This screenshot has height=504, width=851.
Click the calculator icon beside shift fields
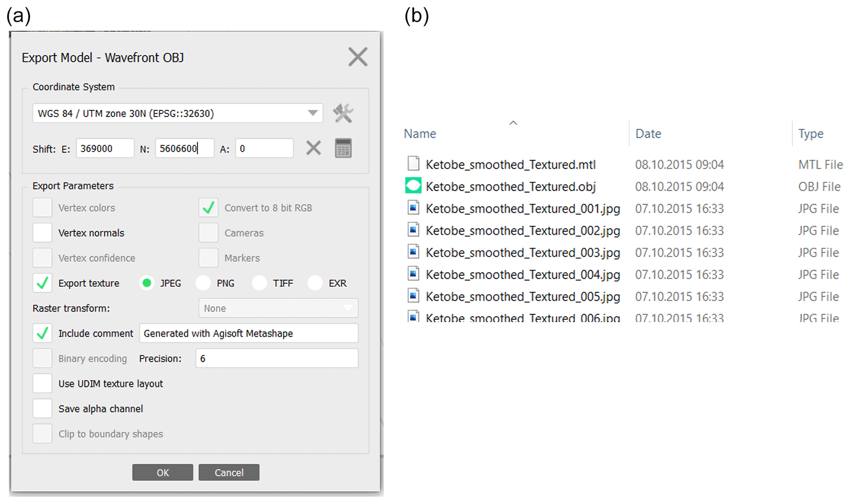tap(343, 148)
